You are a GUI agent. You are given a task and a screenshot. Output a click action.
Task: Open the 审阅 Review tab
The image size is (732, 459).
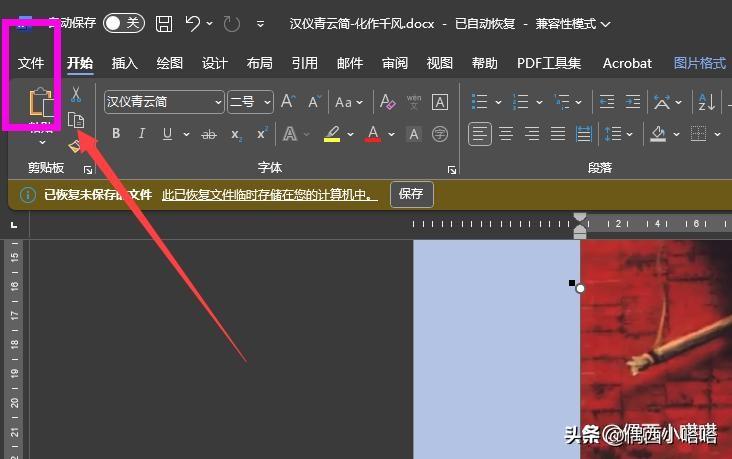coord(395,63)
